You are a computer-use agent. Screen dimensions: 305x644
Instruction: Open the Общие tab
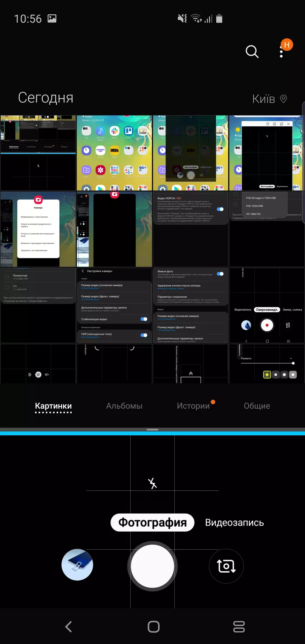click(x=257, y=406)
